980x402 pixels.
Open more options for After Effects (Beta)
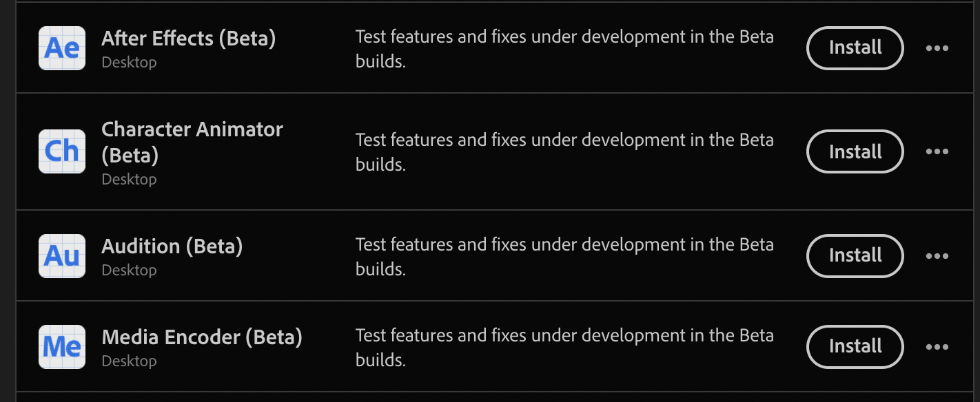pos(937,48)
